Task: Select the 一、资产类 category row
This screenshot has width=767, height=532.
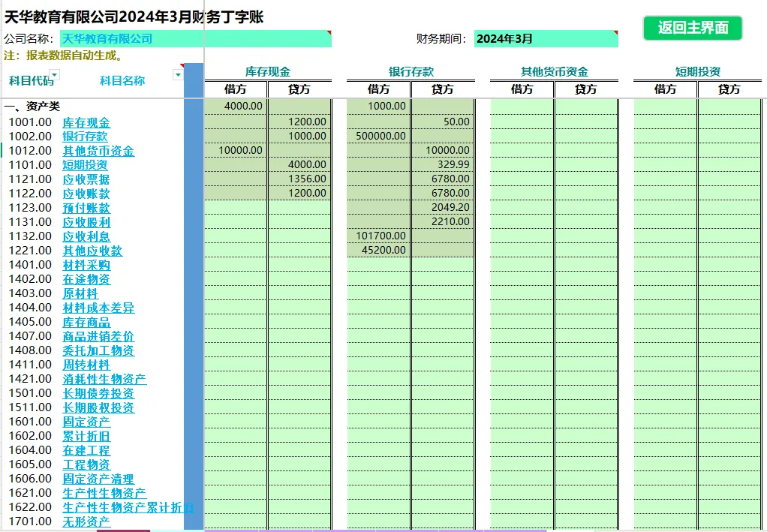Action: coord(32,106)
